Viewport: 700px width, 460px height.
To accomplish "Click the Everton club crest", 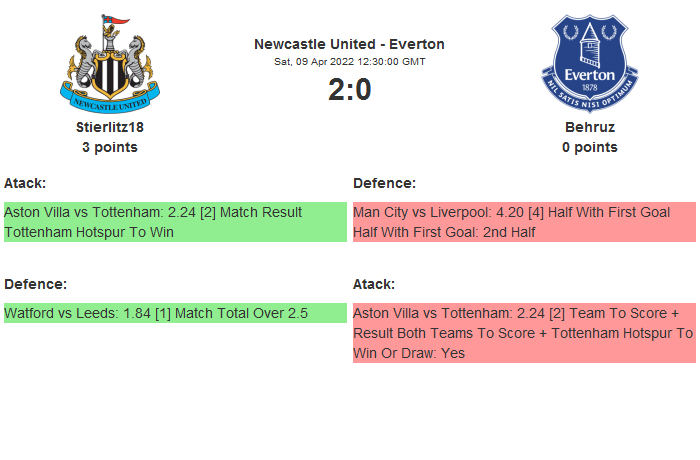I will pos(589,62).
